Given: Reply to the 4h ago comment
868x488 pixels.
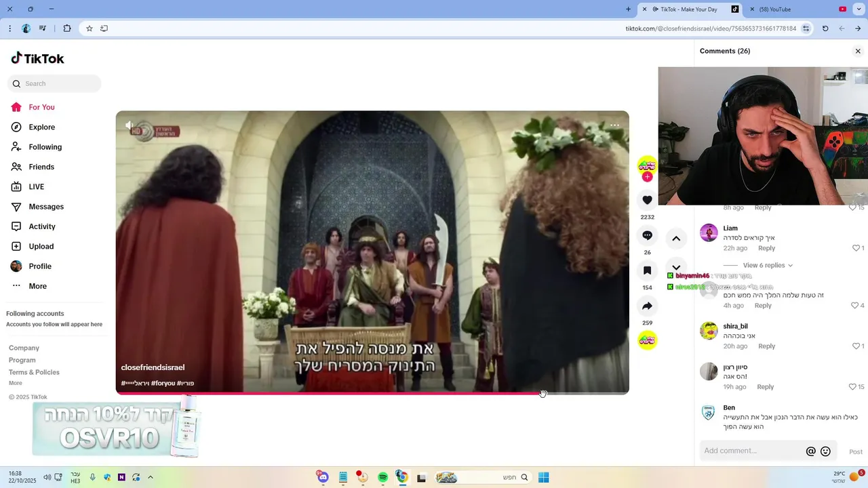Looking at the screenshot, I should click(763, 306).
